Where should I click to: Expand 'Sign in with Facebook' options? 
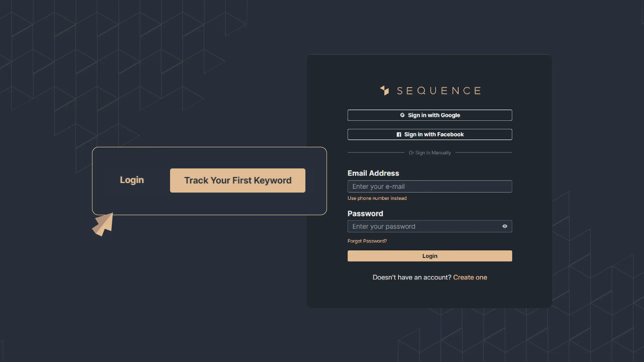click(x=429, y=134)
